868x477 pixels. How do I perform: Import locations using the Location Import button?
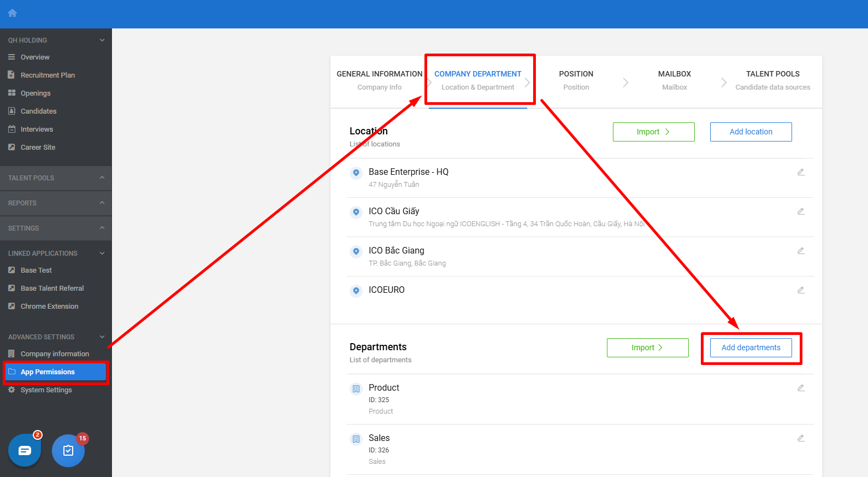(x=654, y=132)
